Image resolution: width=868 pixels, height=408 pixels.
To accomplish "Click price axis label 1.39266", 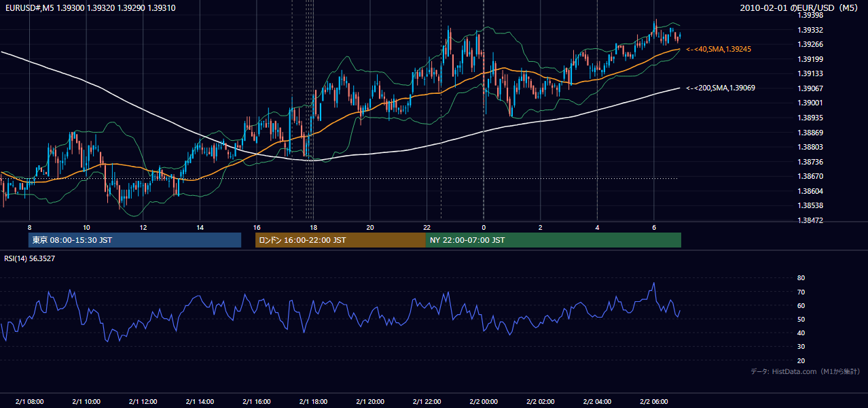I will pyautogui.click(x=810, y=44).
